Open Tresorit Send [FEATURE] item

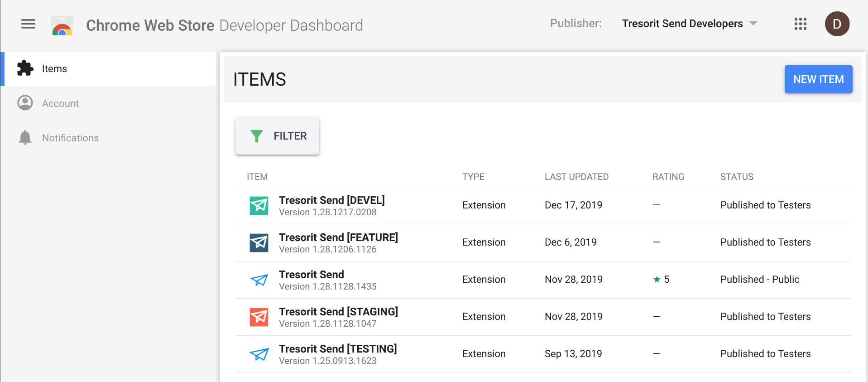pos(338,237)
